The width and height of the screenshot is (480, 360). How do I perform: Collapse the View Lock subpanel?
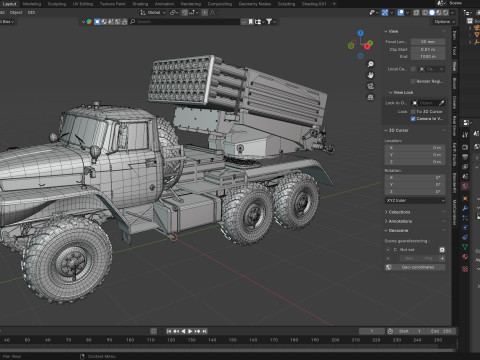[x=390, y=92]
